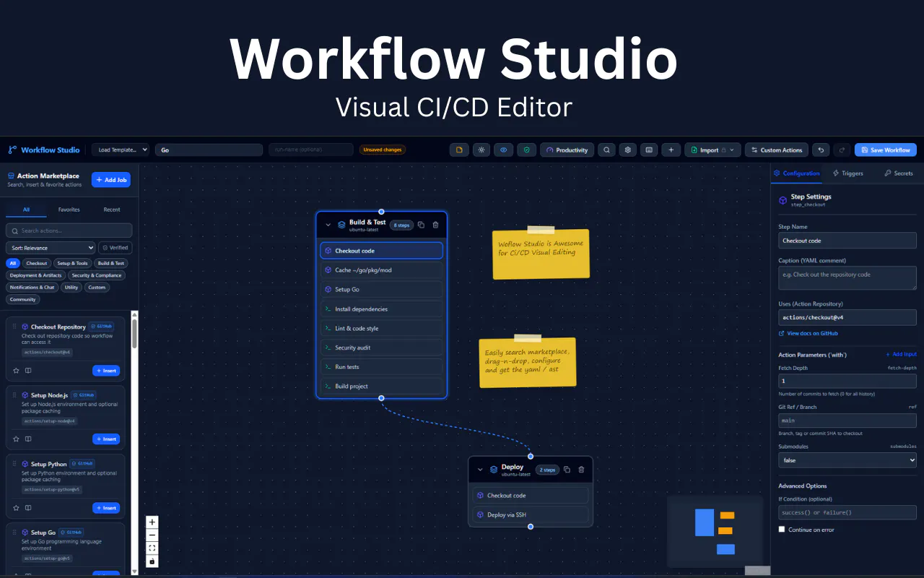This screenshot has width=924, height=578.
Task: Click the redo arrow icon
Action: 841,150
